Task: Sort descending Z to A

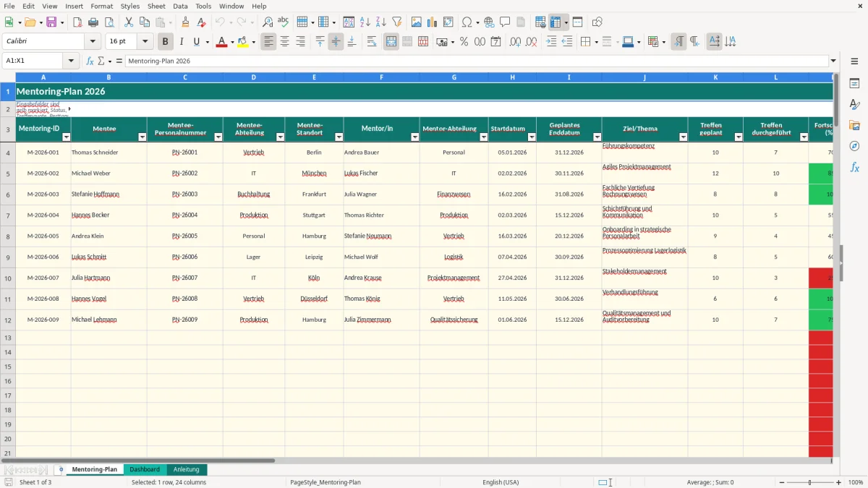Action: point(380,22)
